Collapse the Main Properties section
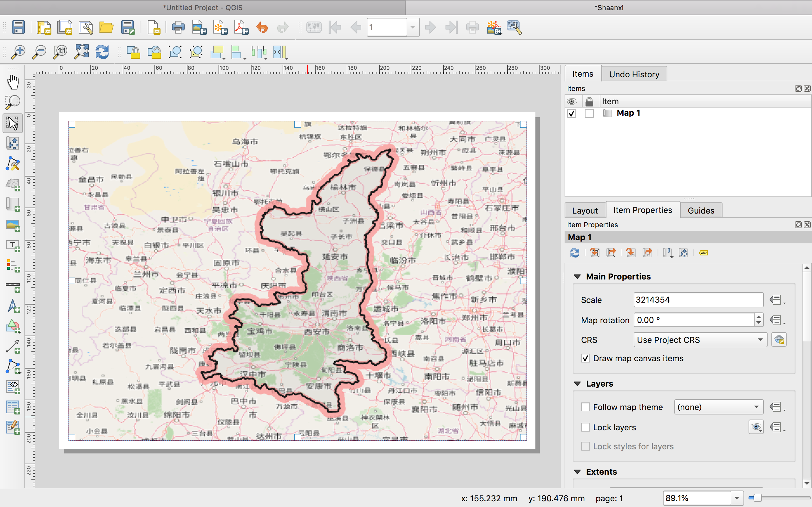 [578, 277]
